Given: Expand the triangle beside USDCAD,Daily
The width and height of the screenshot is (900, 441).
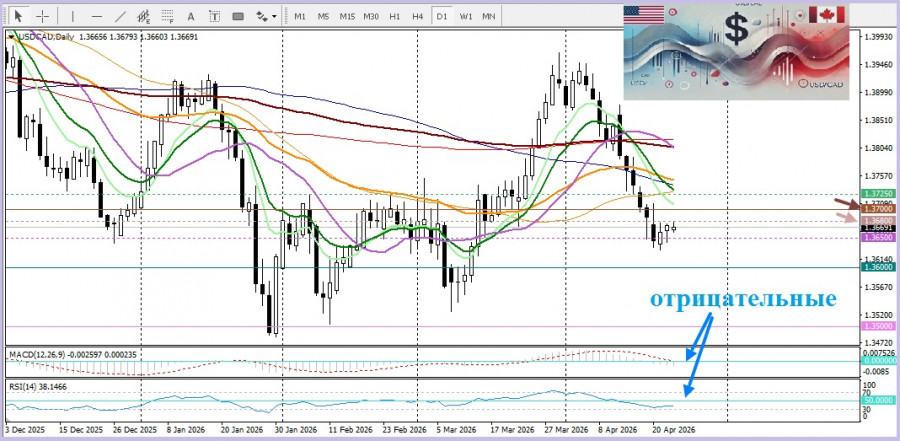Looking at the screenshot, I should [x=11, y=37].
